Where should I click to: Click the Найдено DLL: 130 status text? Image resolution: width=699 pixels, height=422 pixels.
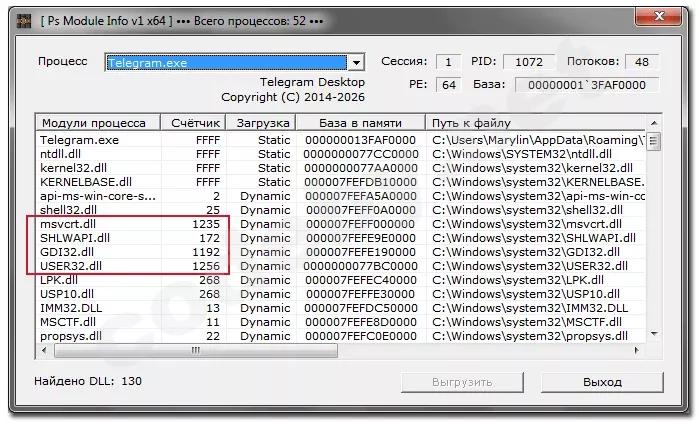(x=88, y=381)
